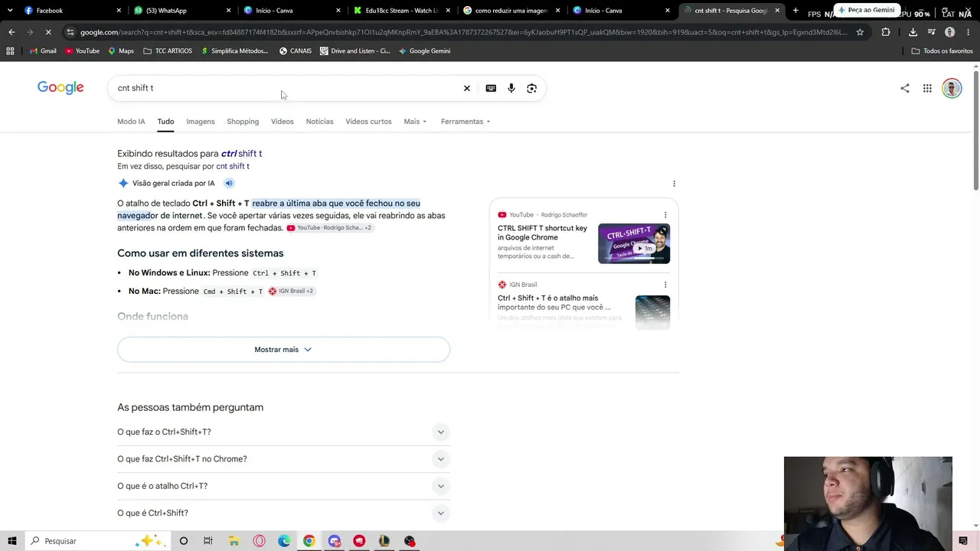This screenshot has width=980, height=551.
Task: Bookmark this page with the star icon
Action: coord(860,32)
